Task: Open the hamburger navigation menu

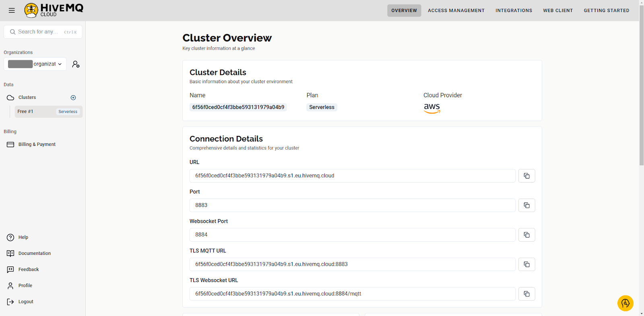Action: point(12,10)
